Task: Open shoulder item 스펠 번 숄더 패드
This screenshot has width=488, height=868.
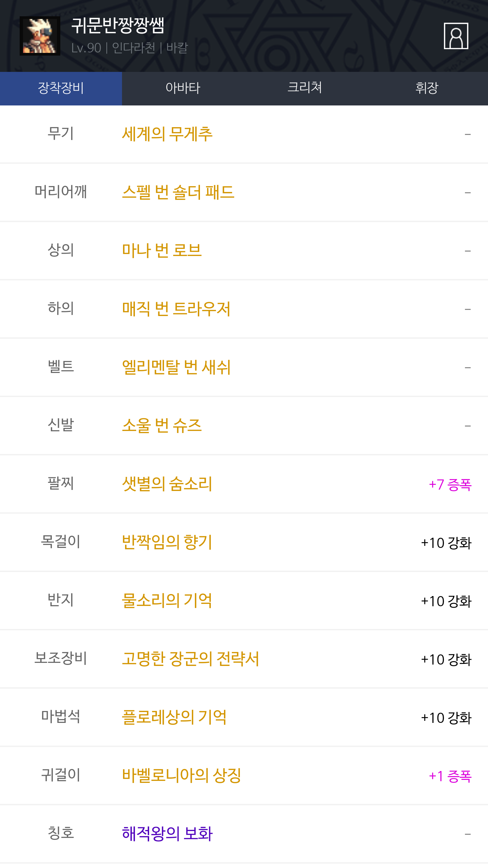Action: tap(178, 192)
